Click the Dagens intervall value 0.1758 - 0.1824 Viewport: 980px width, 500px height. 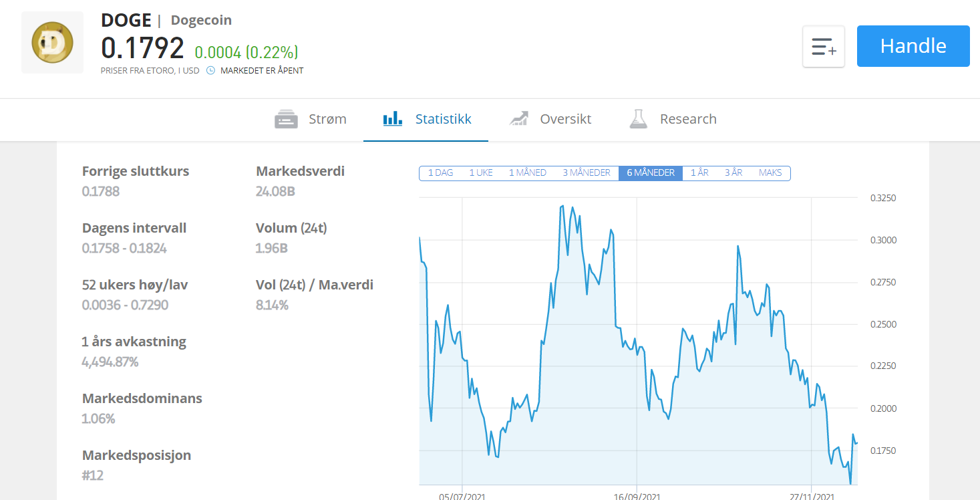(124, 249)
